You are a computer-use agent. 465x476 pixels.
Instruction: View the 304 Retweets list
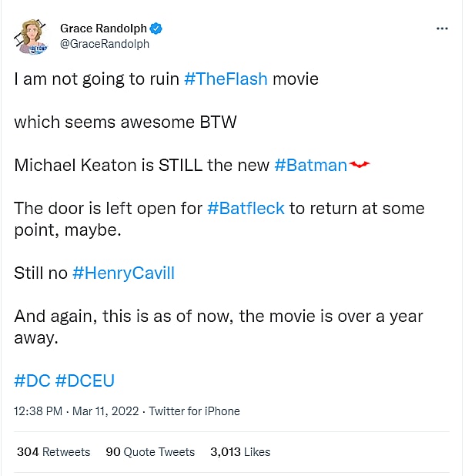click(53, 452)
